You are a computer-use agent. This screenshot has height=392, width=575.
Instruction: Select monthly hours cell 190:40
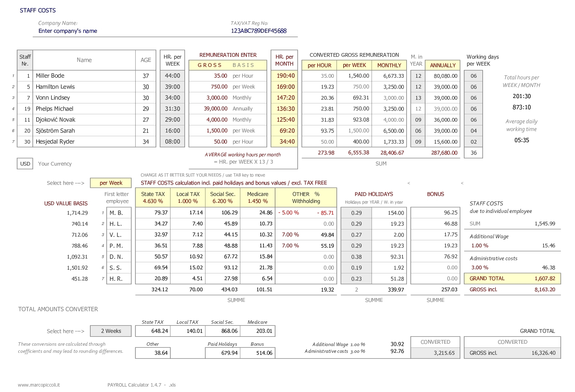coord(284,76)
